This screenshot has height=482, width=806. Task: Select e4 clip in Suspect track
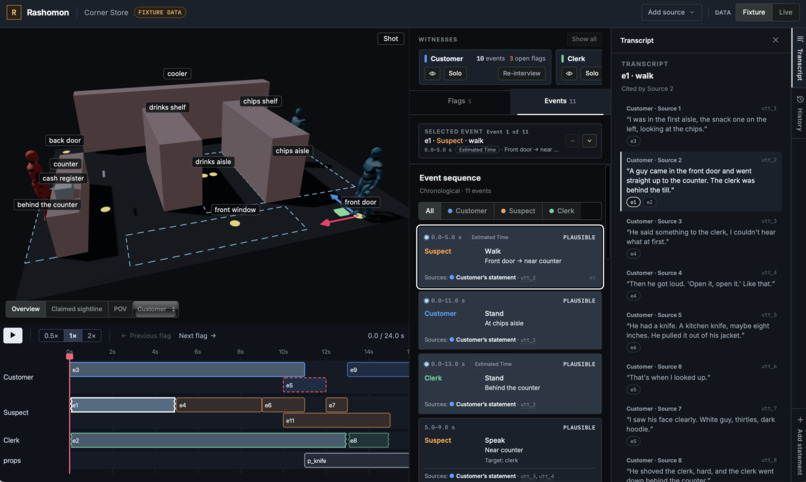click(x=219, y=405)
